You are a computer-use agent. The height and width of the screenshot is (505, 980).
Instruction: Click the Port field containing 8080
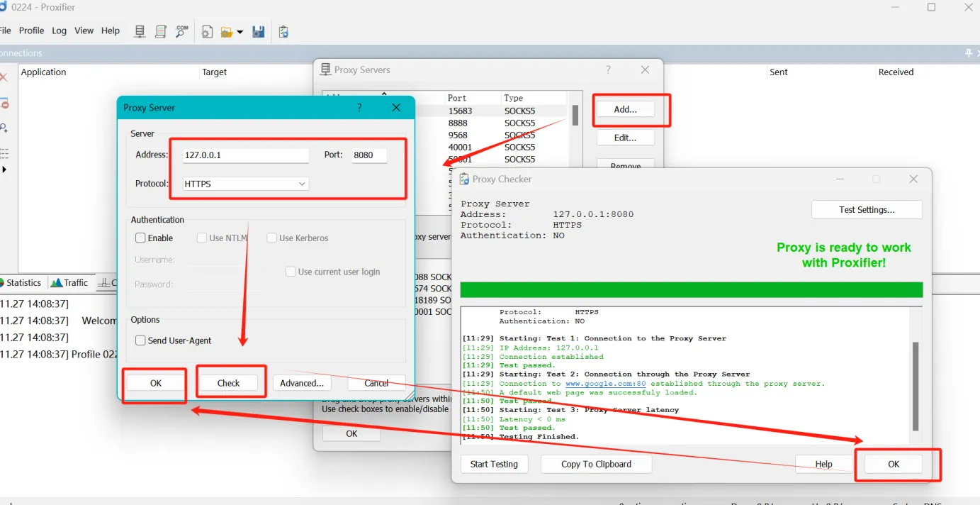[369, 155]
